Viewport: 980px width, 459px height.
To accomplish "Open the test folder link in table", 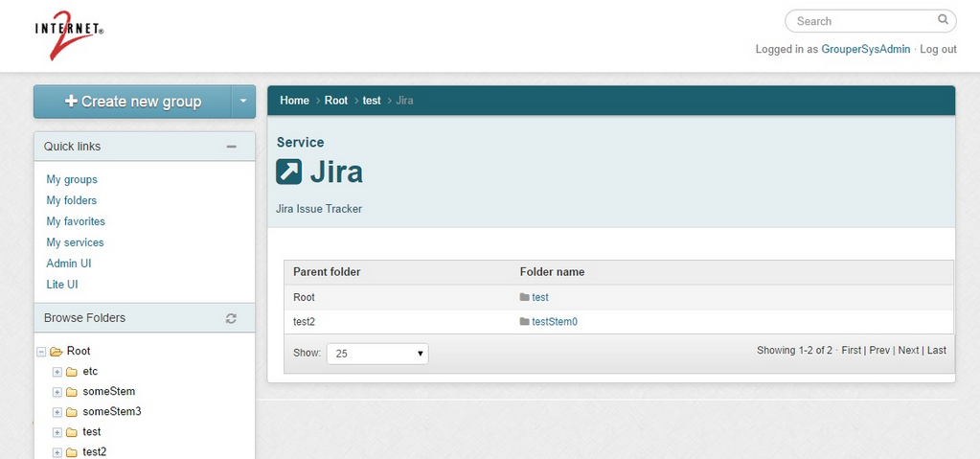I will (540, 298).
